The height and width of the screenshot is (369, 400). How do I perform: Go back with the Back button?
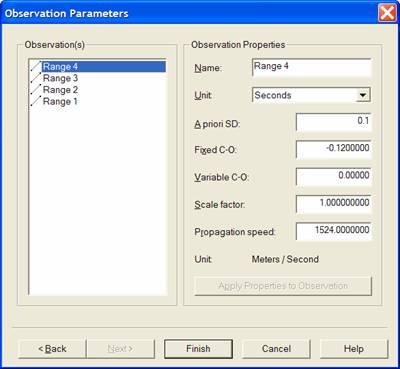[x=52, y=349]
